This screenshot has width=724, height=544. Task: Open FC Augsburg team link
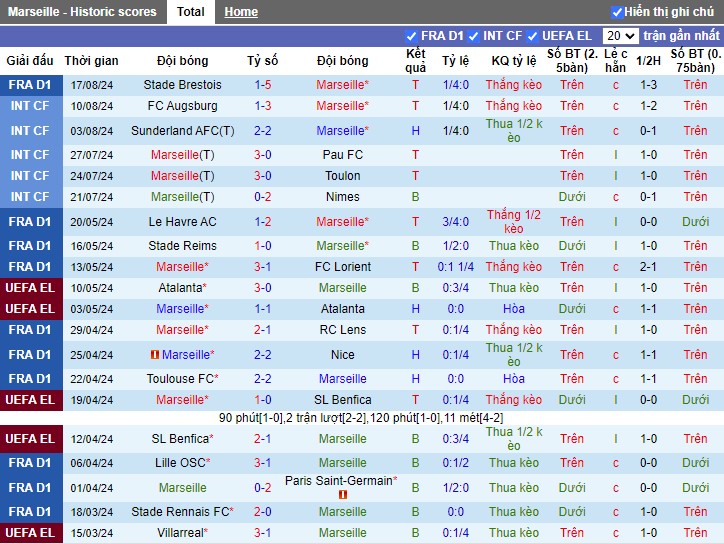pos(182,106)
